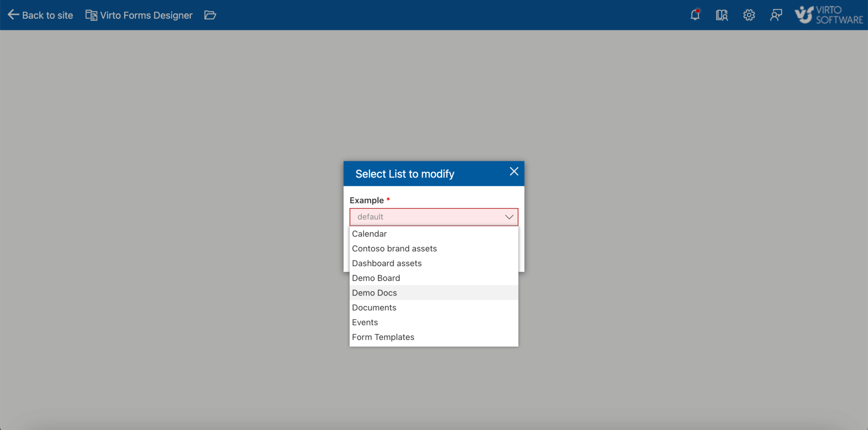Click the back arrow icon
The image size is (868, 430).
(x=14, y=15)
